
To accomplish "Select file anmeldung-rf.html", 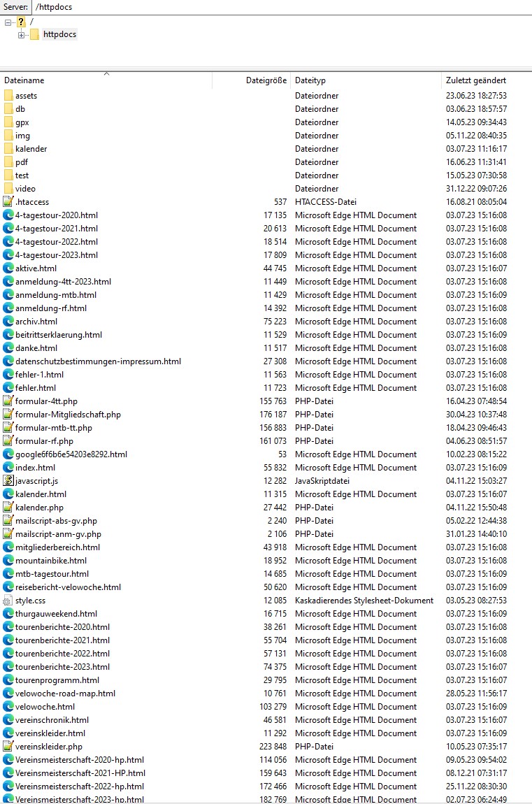I will 51,308.
